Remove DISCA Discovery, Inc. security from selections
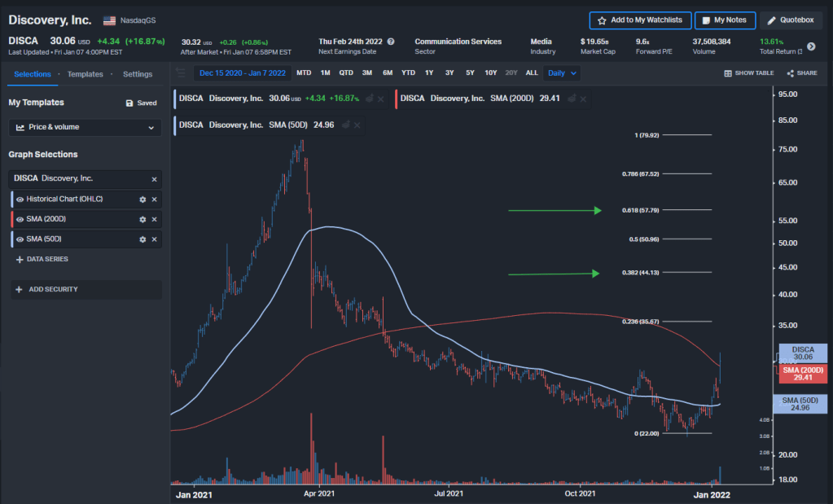 [x=154, y=179]
